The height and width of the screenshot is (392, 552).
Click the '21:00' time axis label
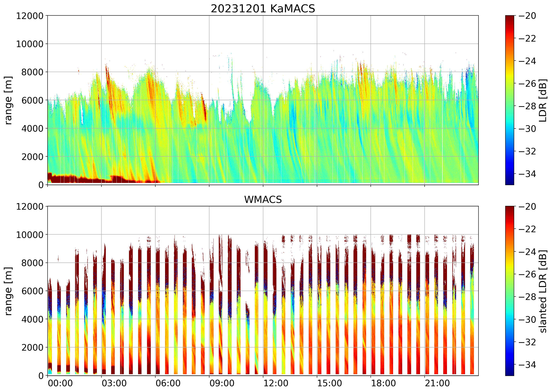(437, 383)
